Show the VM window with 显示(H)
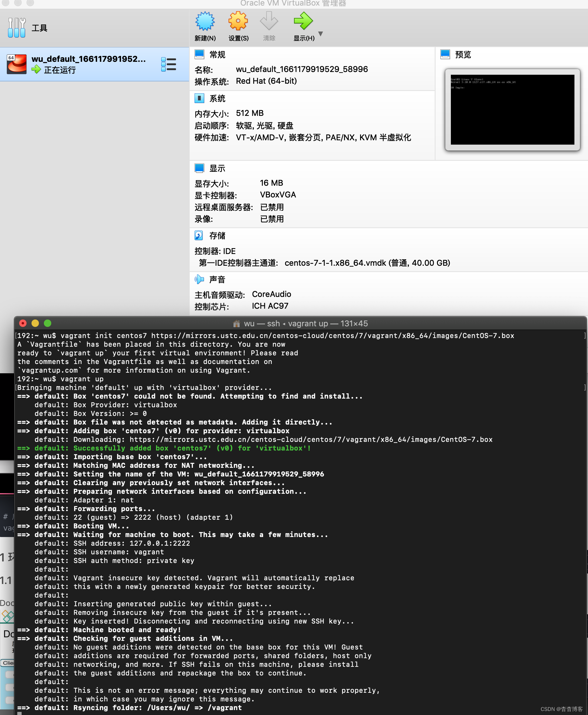The width and height of the screenshot is (588, 715). (304, 27)
